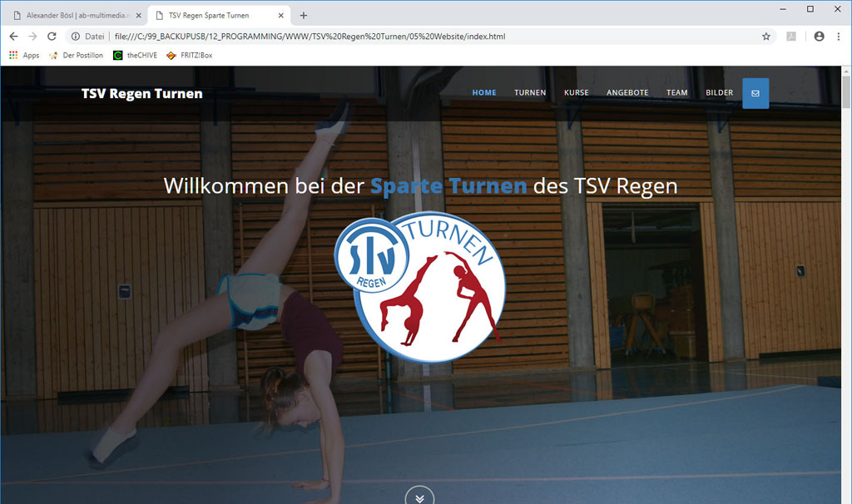Click the TSV Regen Turnen logo
Viewport: 852px width, 504px height.
click(420, 286)
